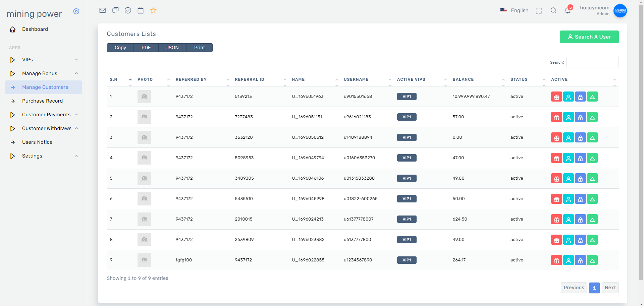This screenshot has height=306, width=644.
Task: Open the calendar icon in top bar
Action: (x=141, y=10)
